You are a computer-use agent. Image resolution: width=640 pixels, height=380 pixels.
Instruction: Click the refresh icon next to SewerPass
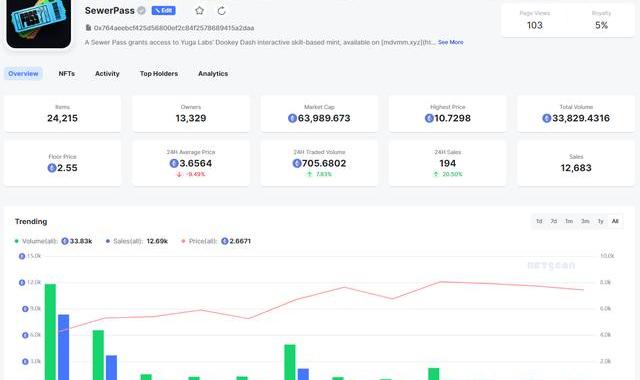221,11
